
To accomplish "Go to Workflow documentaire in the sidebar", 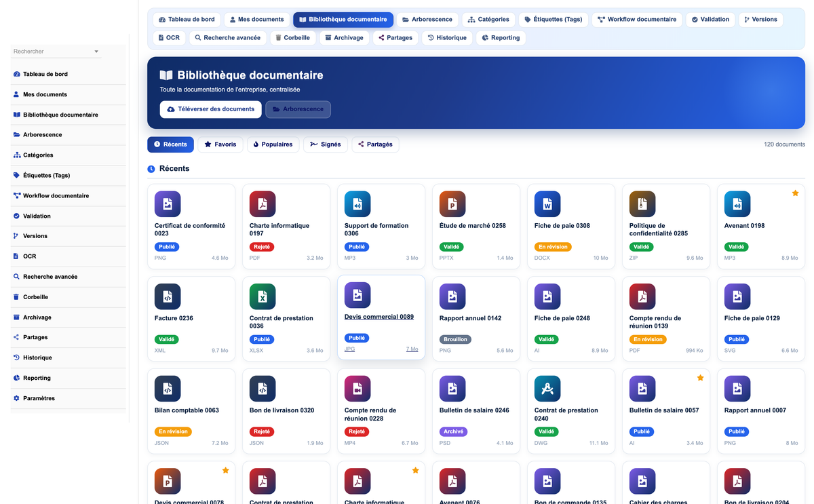I will [69, 196].
